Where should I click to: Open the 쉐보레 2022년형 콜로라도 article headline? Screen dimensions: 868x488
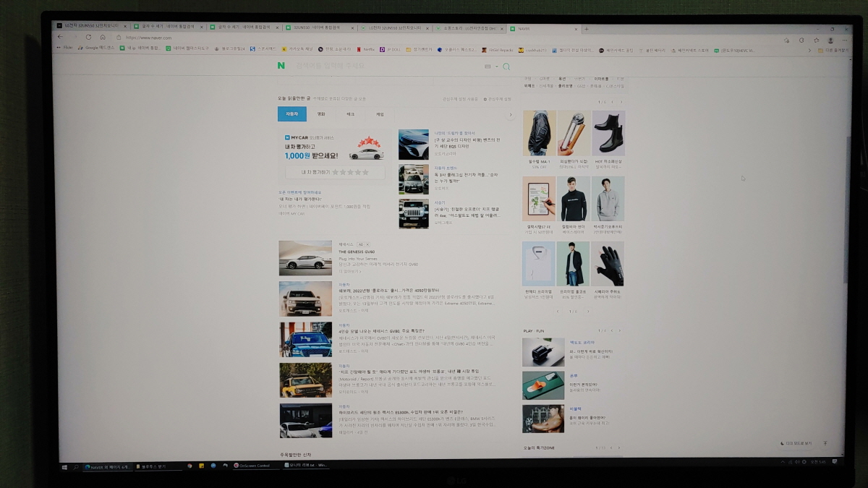point(388,291)
